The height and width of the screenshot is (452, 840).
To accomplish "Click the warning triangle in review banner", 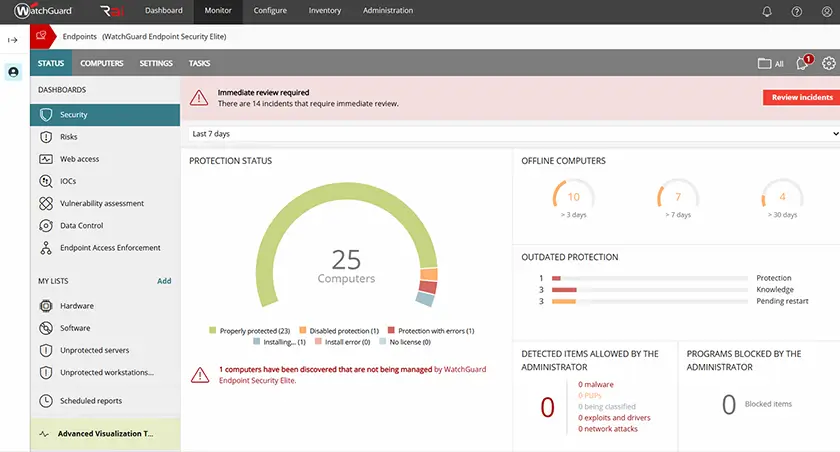I will [x=199, y=97].
